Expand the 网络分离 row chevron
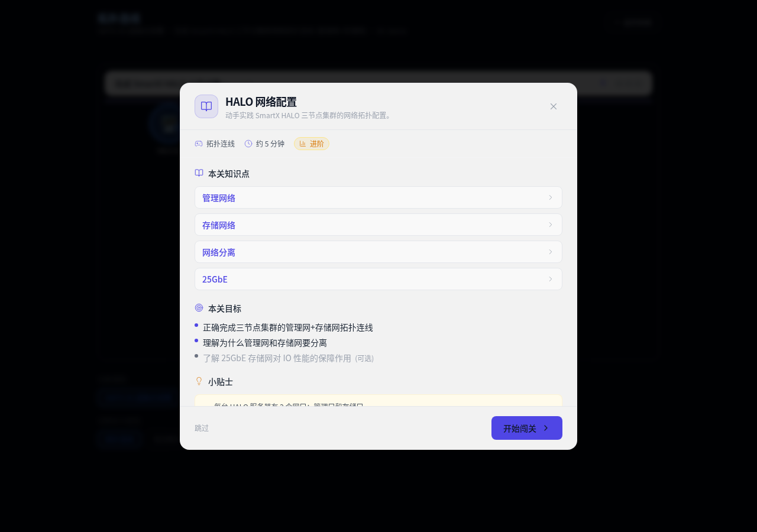Image resolution: width=757 pixels, height=532 pixels. tap(550, 252)
